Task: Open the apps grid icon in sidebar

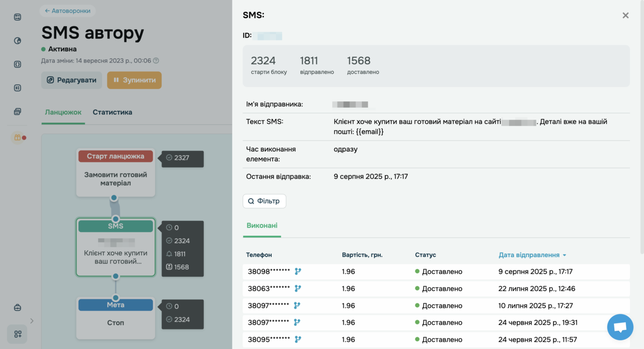Action: 18,334
